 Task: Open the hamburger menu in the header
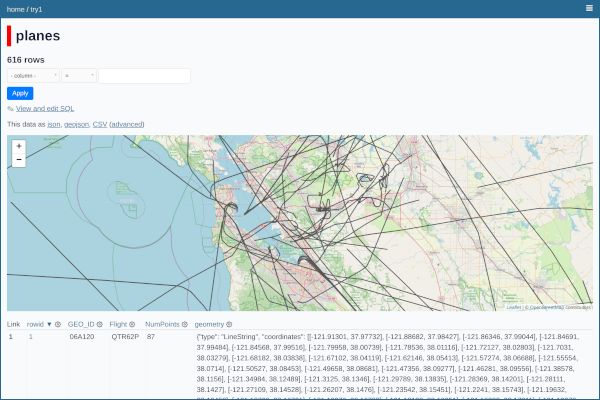click(589, 8)
